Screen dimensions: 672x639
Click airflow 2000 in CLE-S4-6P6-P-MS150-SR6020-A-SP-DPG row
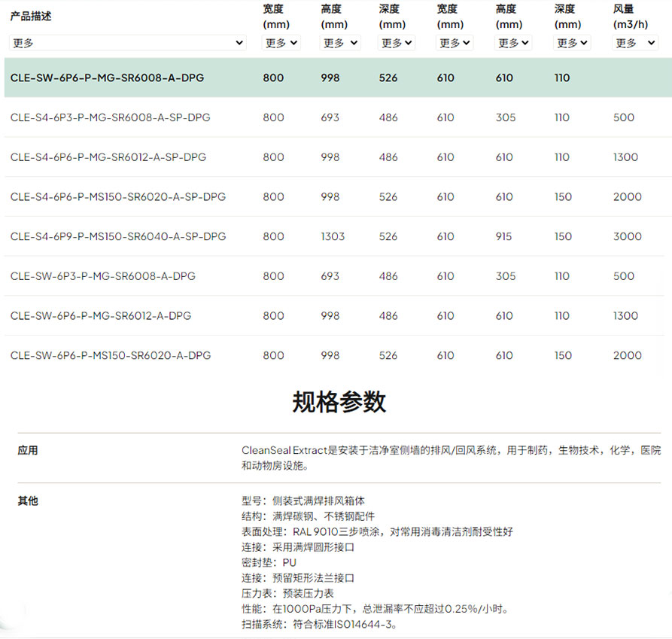pyautogui.click(x=628, y=196)
